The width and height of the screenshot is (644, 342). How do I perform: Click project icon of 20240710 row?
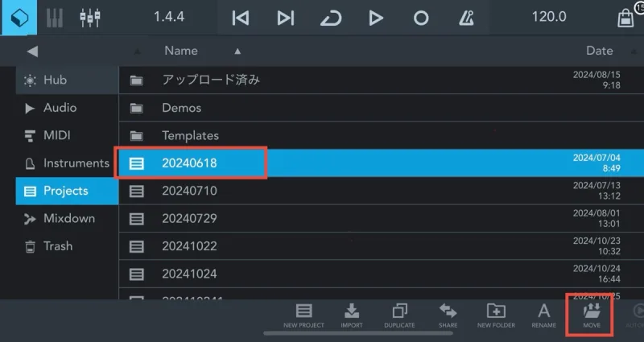coord(136,192)
